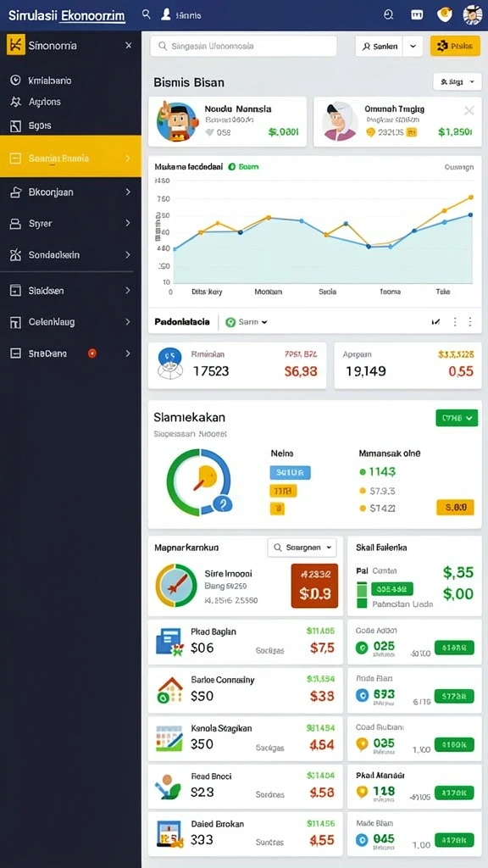Expand the Ekoonjaan sidebar section
488x868 pixels.
point(71,192)
